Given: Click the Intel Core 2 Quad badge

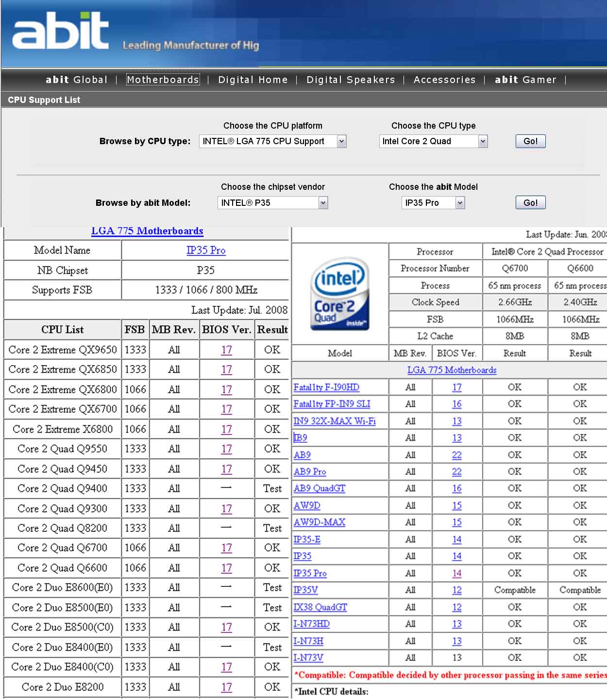Looking at the screenshot, I should (x=339, y=294).
